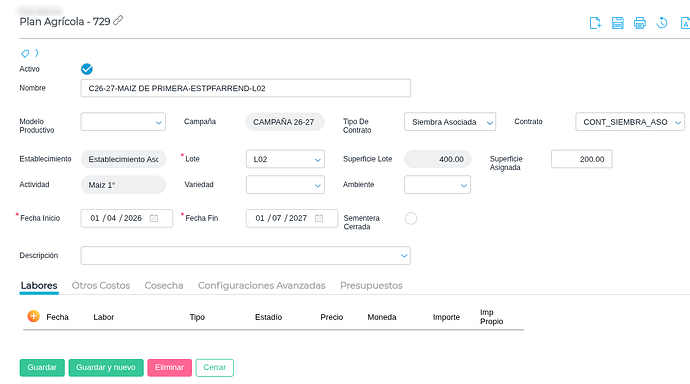Switch to the Otros Costos tab
Image resolution: width=690 pixels, height=384 pixels.
101,285
